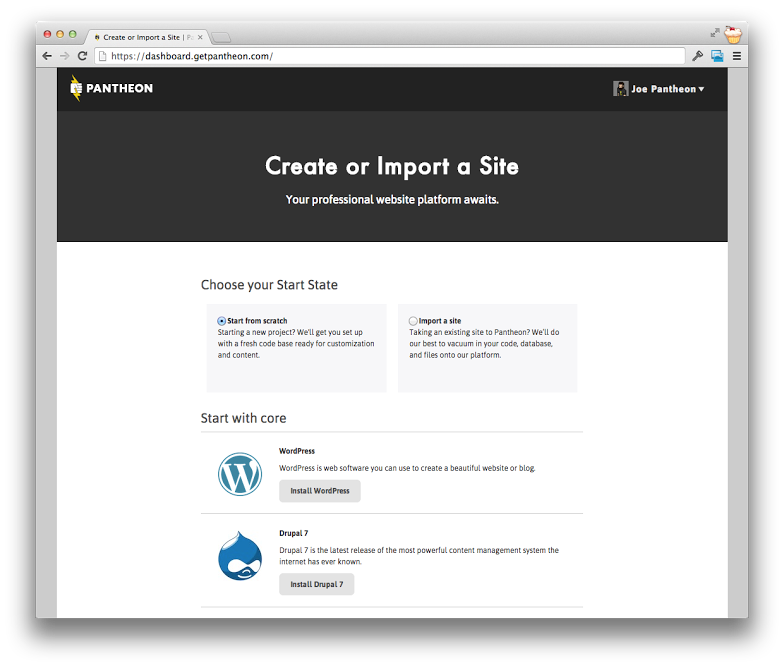Click the cupcake profile icon in the title bar

coord(733,34)
